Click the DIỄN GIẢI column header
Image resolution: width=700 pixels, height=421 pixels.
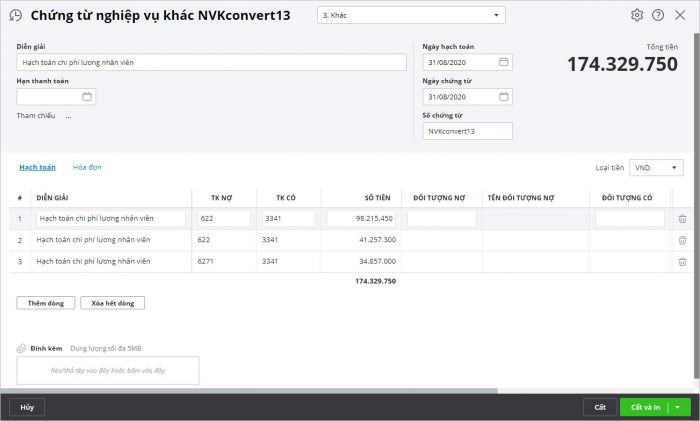[52, 198]
